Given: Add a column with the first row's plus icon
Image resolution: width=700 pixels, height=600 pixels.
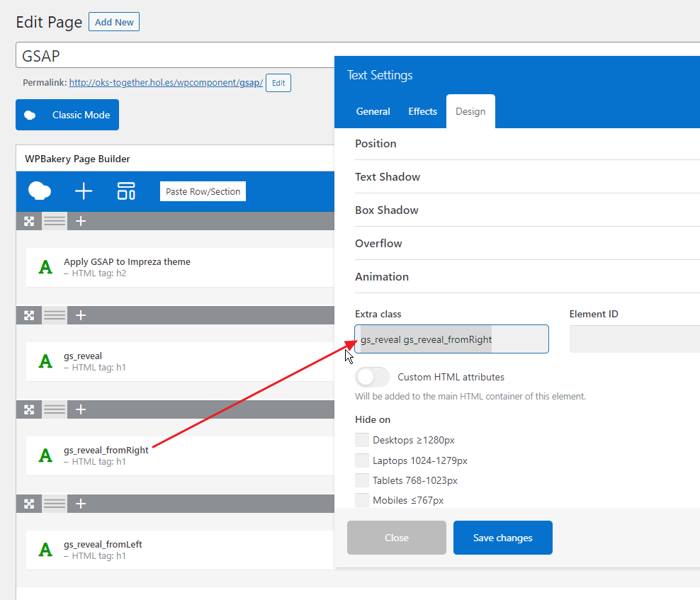Looking at the screenshot, I should [80, 221].
